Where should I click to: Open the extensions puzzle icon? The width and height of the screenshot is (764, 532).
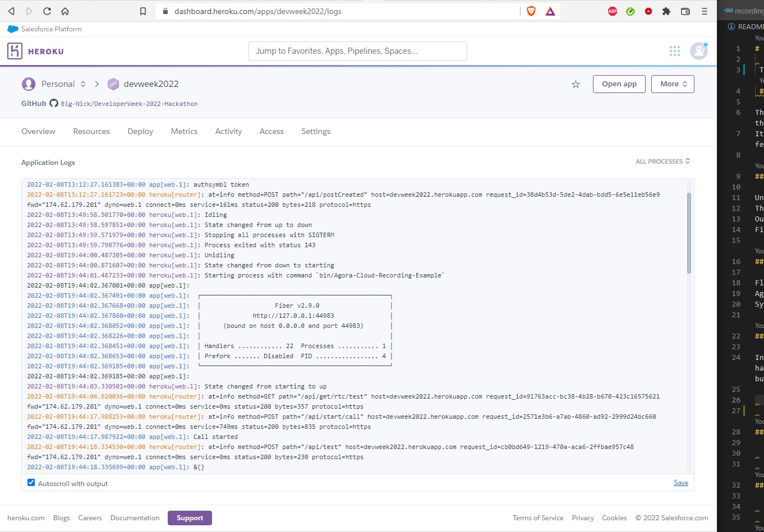coord(666,11)
